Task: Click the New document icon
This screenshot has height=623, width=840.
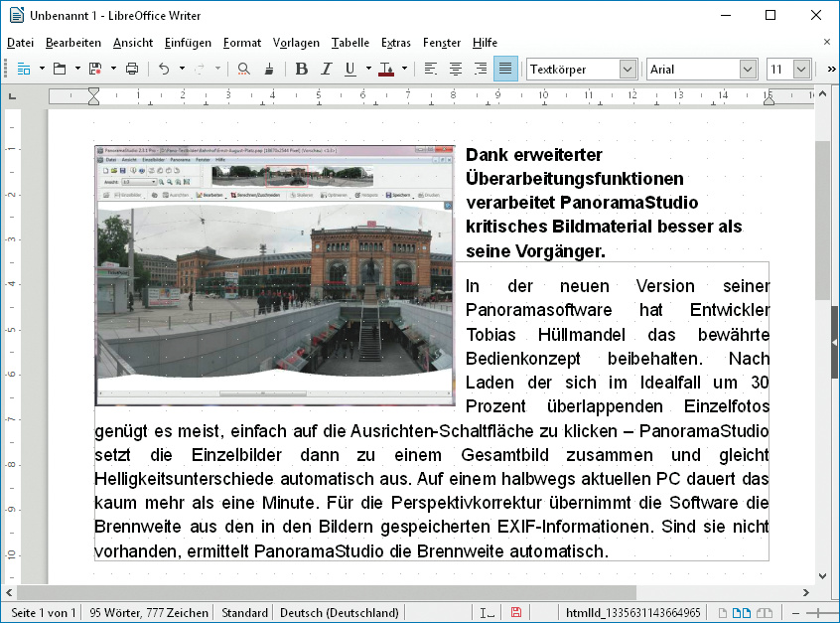Action: 23,69
